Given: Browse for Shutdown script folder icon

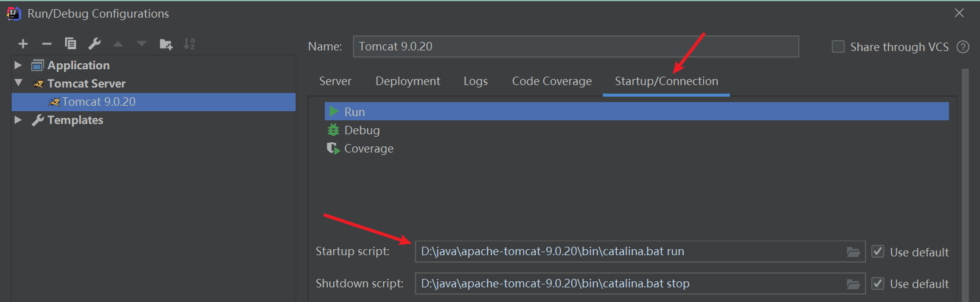Looking at the screenshot, I should pos(853,284).
